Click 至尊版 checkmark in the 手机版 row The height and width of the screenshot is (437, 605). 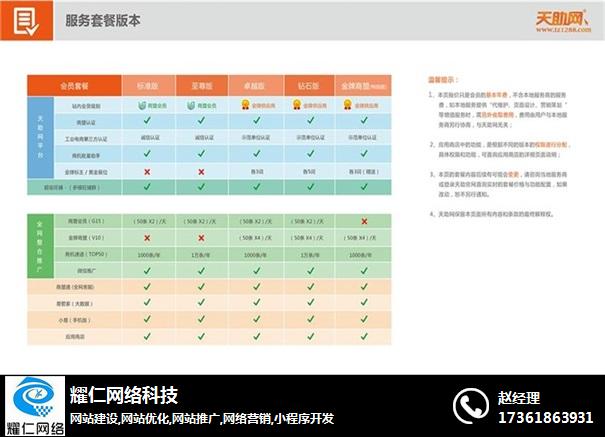[x=201, y=319]
